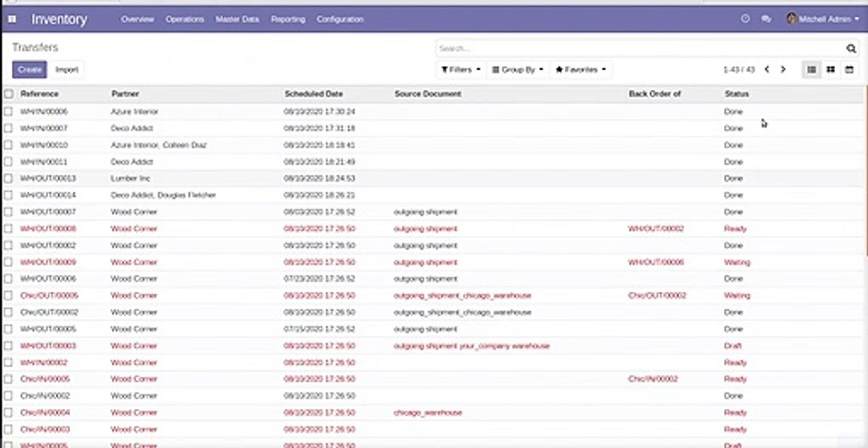The width and height of the screenshot is (868, 448).
Task: Open transfer WH/OUT/00005
Action: [x=48, y=329]
